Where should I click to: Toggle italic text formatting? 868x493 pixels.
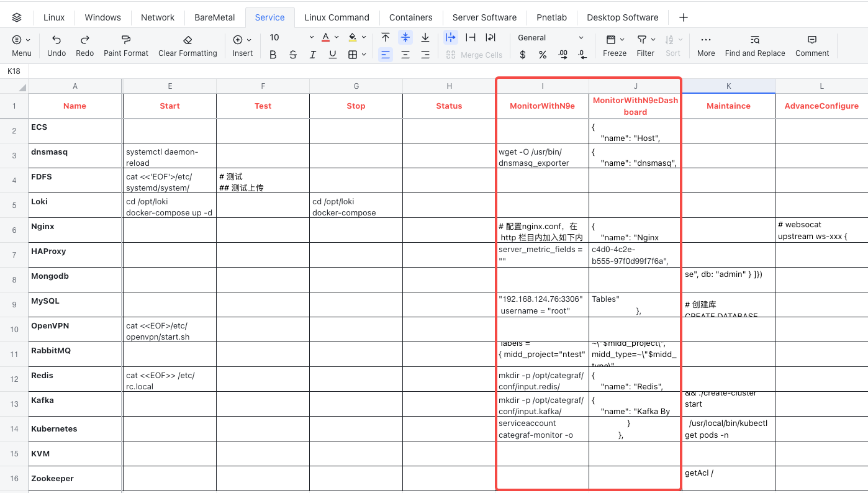[x=313, y=55]
